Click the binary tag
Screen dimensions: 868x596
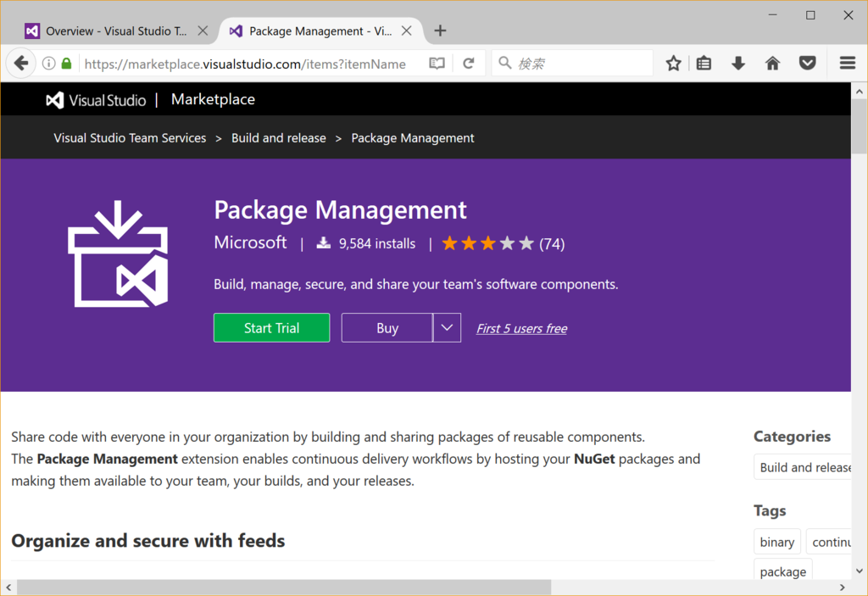(x=776, y=543)
